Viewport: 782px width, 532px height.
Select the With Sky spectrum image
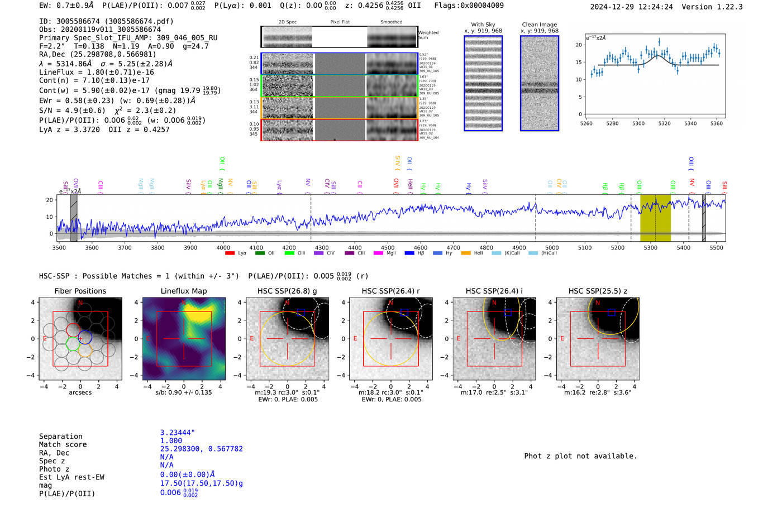click(483, 83)
